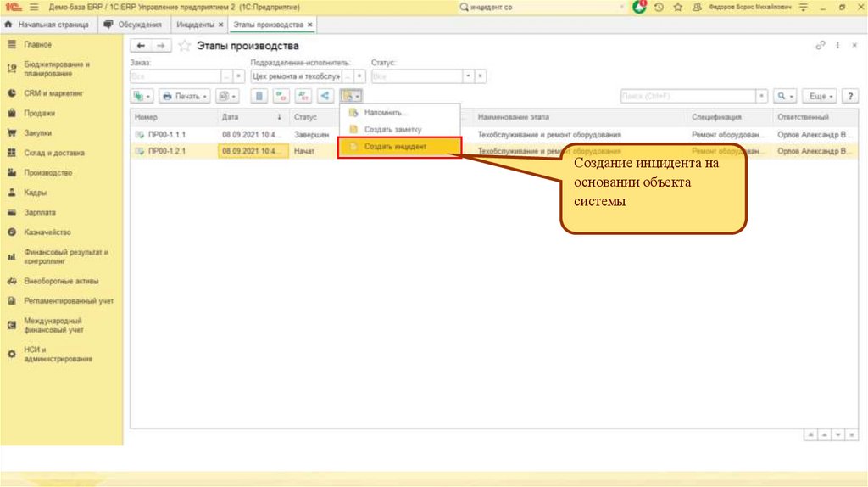This screenshot has height=487, width=868.
Task: Click the get-link icon at top right
Action: point(820,46)
